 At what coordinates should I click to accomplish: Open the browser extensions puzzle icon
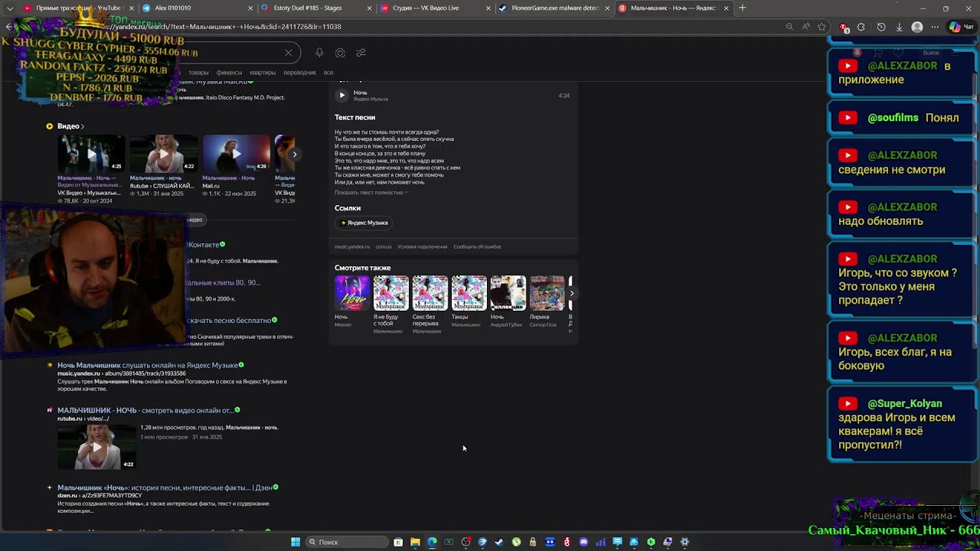861,27
